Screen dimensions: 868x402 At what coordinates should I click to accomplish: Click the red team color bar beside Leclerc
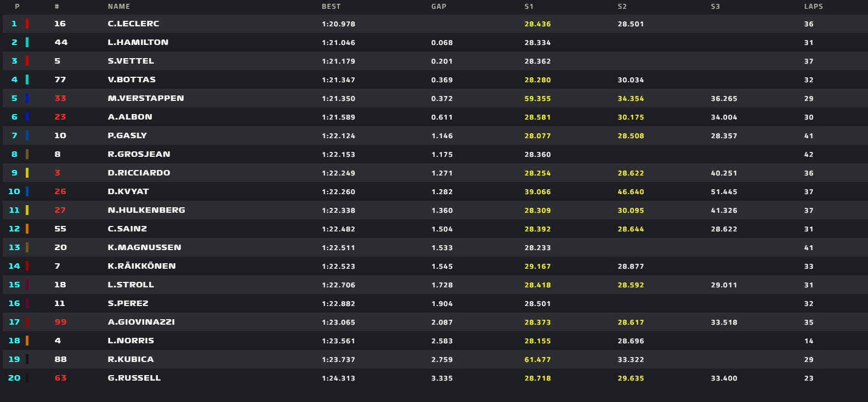27,24
